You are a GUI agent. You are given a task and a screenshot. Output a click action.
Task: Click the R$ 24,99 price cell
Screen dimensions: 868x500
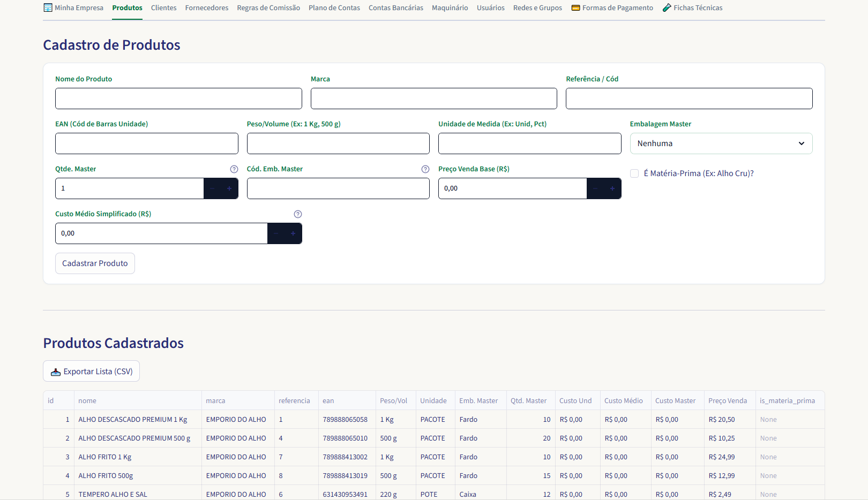(730, 457)
